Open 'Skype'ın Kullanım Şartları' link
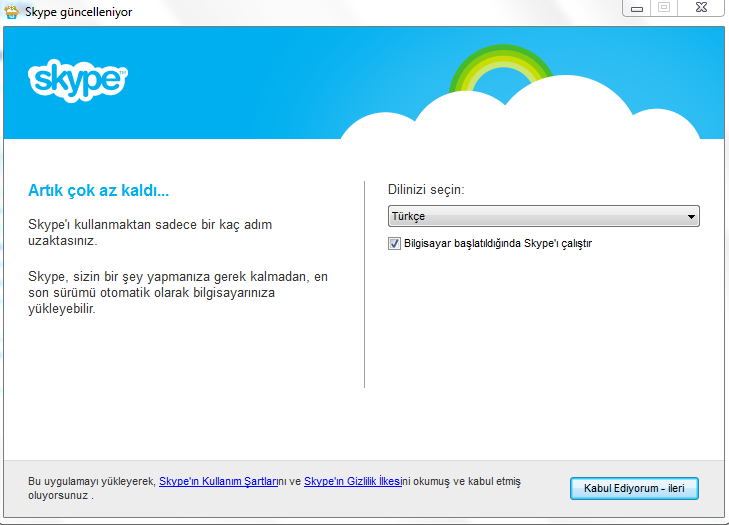Viewport: 729px width, 525px height. pos(219,481)
